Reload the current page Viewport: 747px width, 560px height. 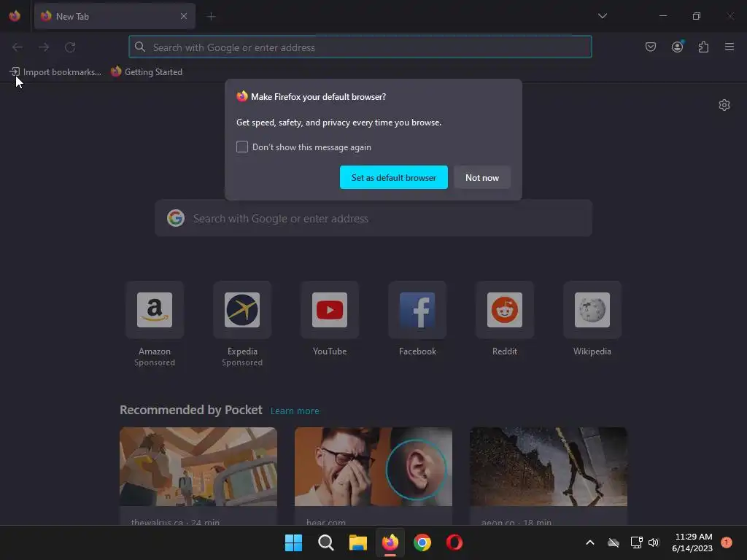tap(70, 47)
